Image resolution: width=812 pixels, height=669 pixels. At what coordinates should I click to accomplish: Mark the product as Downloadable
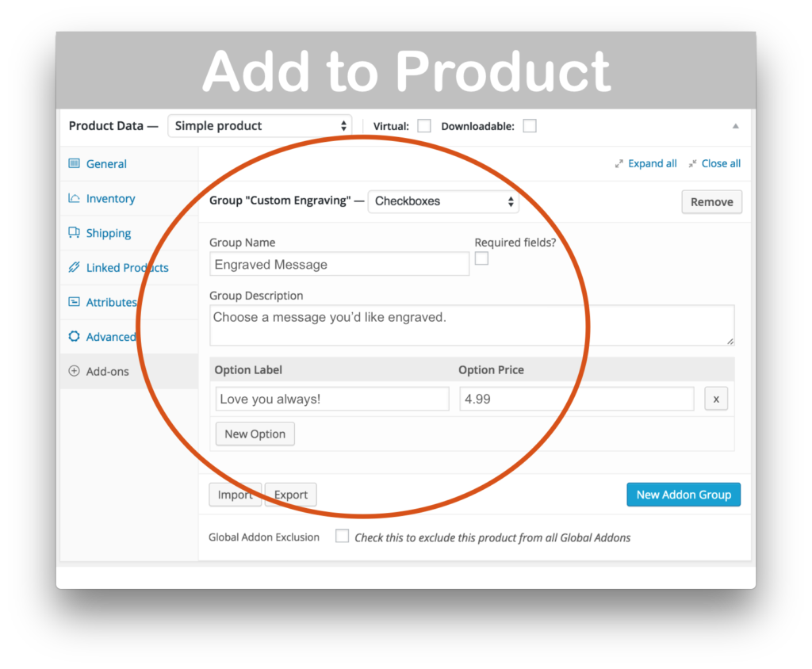(x=529, y=125)
